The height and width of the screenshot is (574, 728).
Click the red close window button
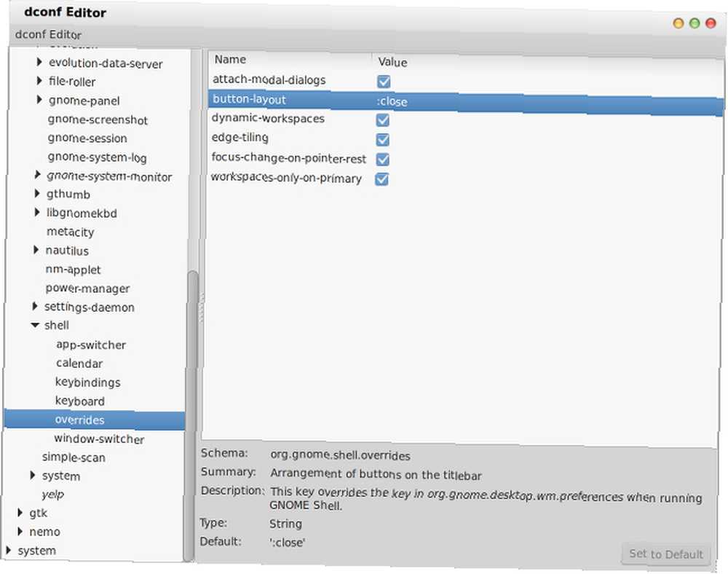711,23
